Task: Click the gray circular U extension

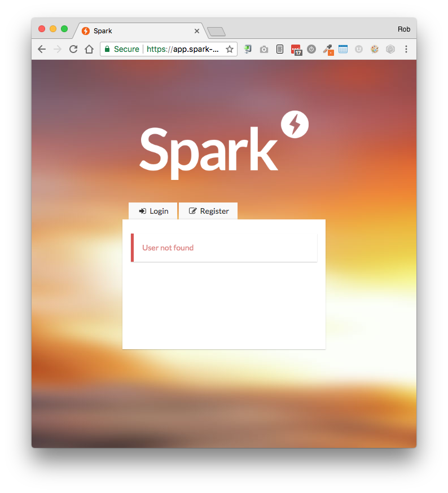Action: (x=359, y=49)
